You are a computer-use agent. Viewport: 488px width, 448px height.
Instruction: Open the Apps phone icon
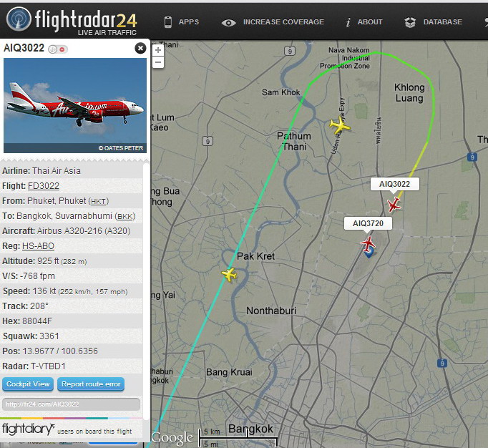tap(167, 22)
